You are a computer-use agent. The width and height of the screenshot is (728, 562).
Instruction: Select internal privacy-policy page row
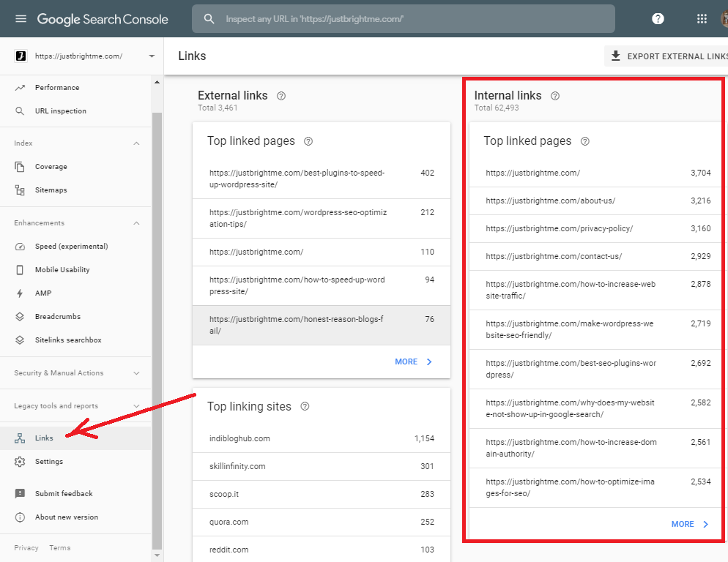pyautogui.click(x=595, y=229)
